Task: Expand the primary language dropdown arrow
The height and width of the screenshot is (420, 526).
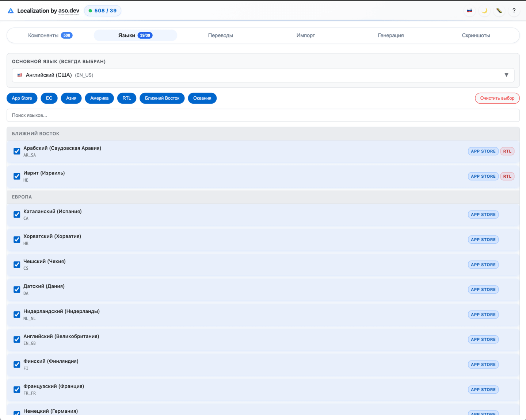Action: (506, 75)
